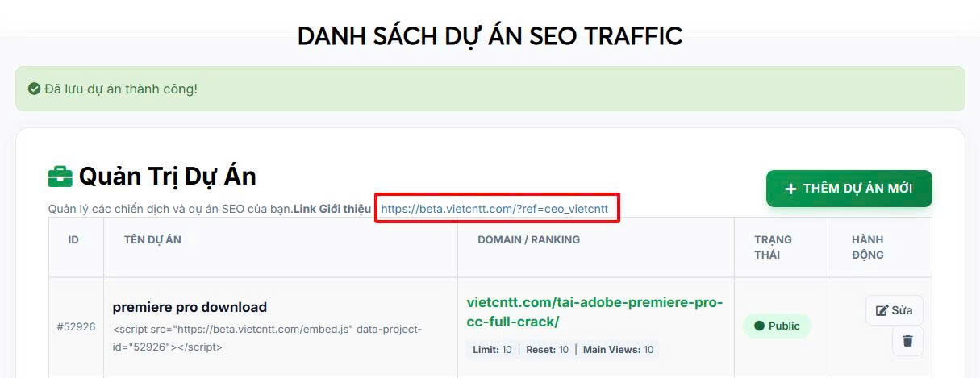
Task: Click the Limit: 10 value
Action: point(490,350)
